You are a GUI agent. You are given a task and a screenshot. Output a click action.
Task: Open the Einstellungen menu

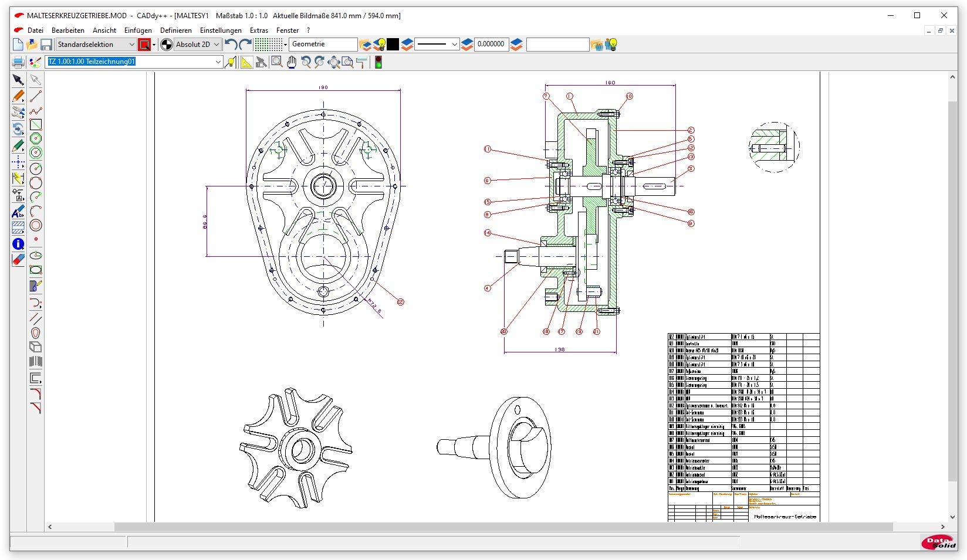click(x=221, y=30)
